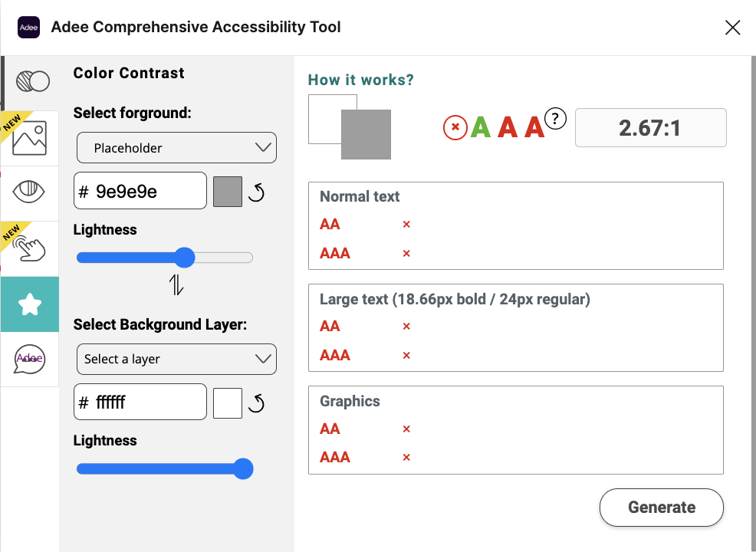Click the Select Background Layer label
756x552 pixels.
point(160,324)
